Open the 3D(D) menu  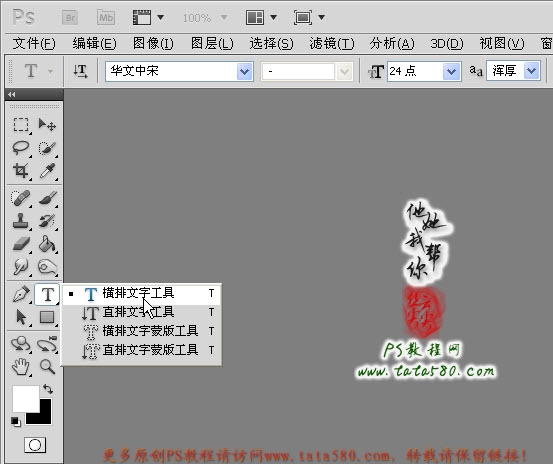pyautogui.click(x=446, y=44)
